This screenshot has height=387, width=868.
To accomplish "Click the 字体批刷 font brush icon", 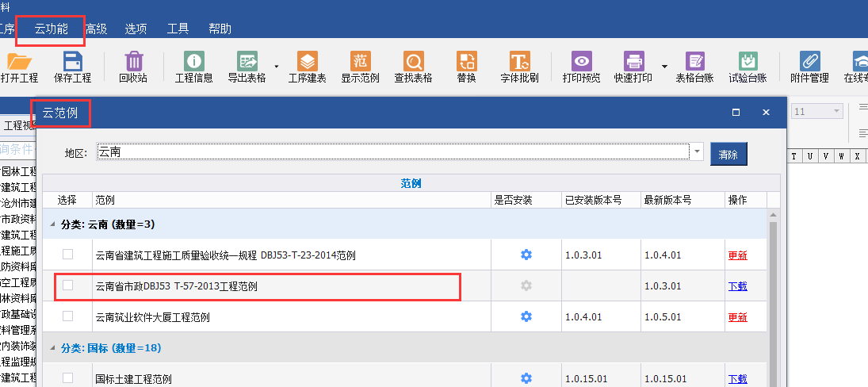I will point(520,61).
